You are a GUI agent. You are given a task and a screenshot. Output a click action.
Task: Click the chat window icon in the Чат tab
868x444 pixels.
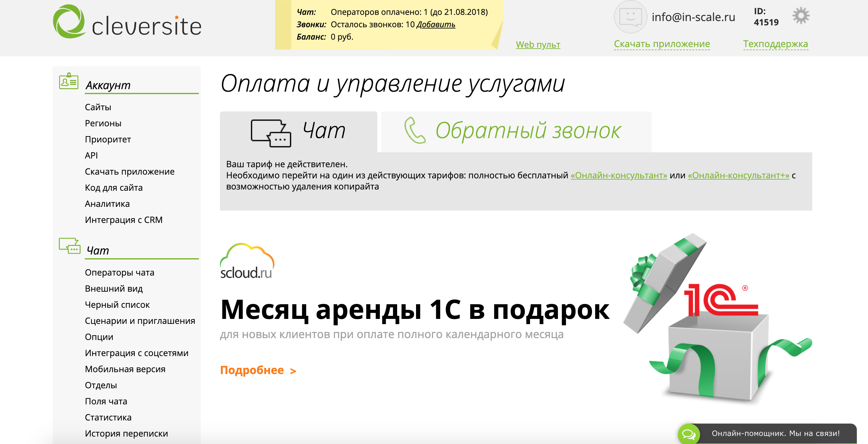pyautogui.click(x=271, y=133)
